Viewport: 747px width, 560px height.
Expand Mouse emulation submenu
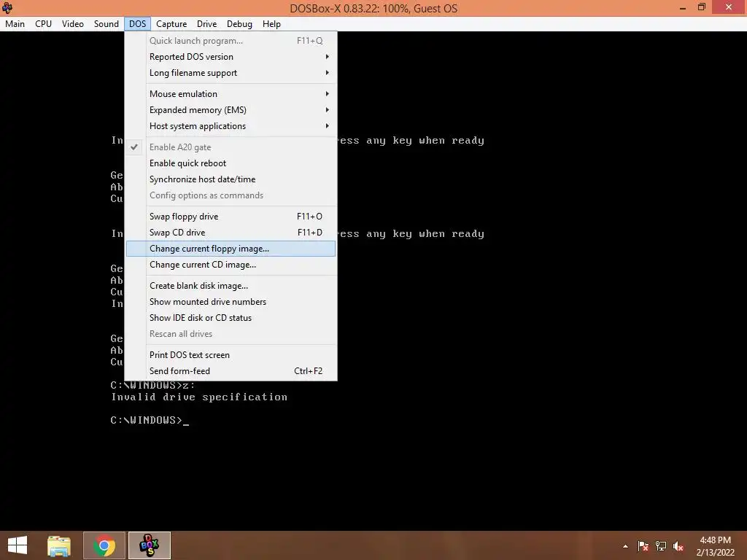[x=231, y=94]
